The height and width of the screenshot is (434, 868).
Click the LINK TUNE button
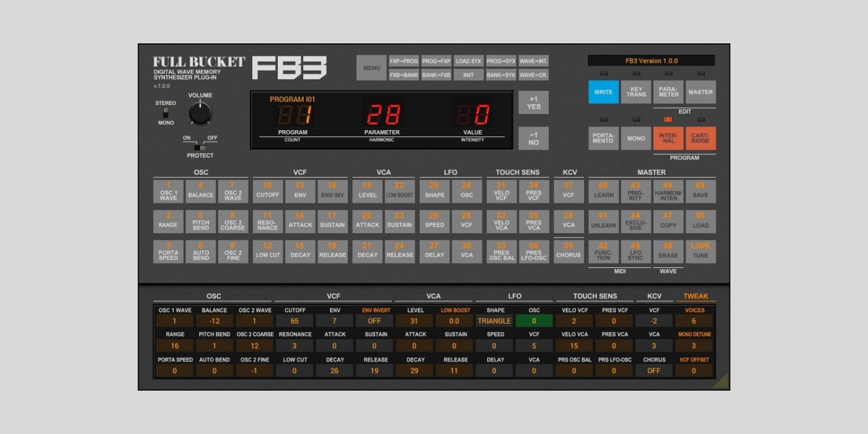701,252
